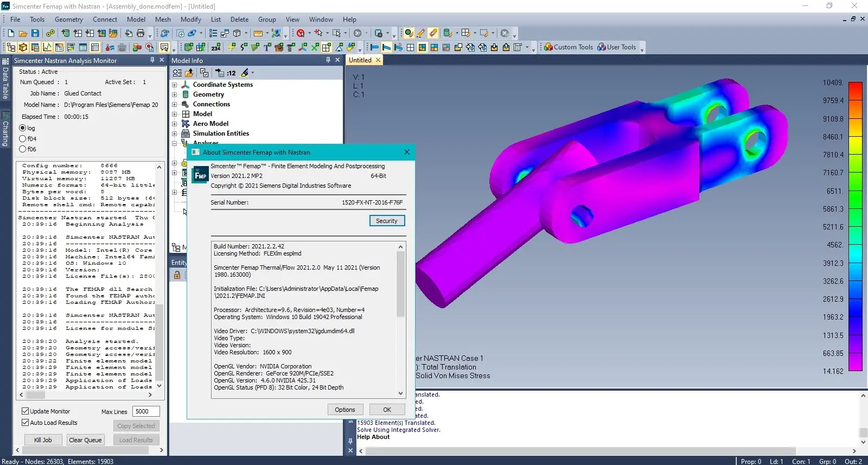Open Preferences via the green gears icon

[50, 33]
